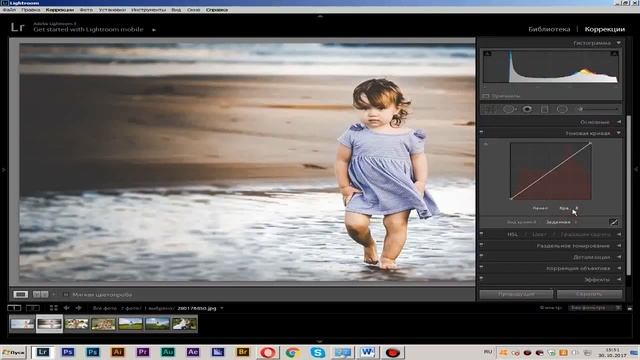Switch to the Library module

549,29
